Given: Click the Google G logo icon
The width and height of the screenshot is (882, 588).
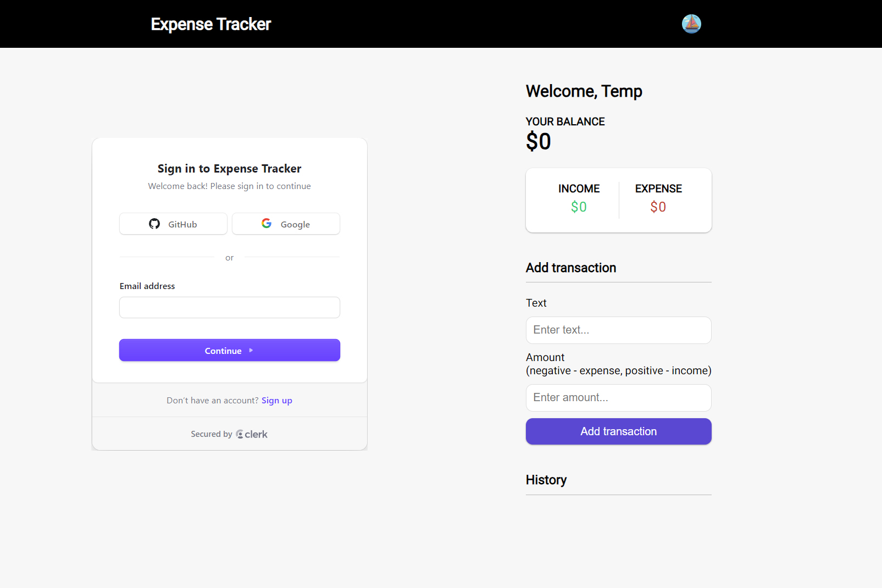Looking at the screenshot, I should [x=267, y=223].
